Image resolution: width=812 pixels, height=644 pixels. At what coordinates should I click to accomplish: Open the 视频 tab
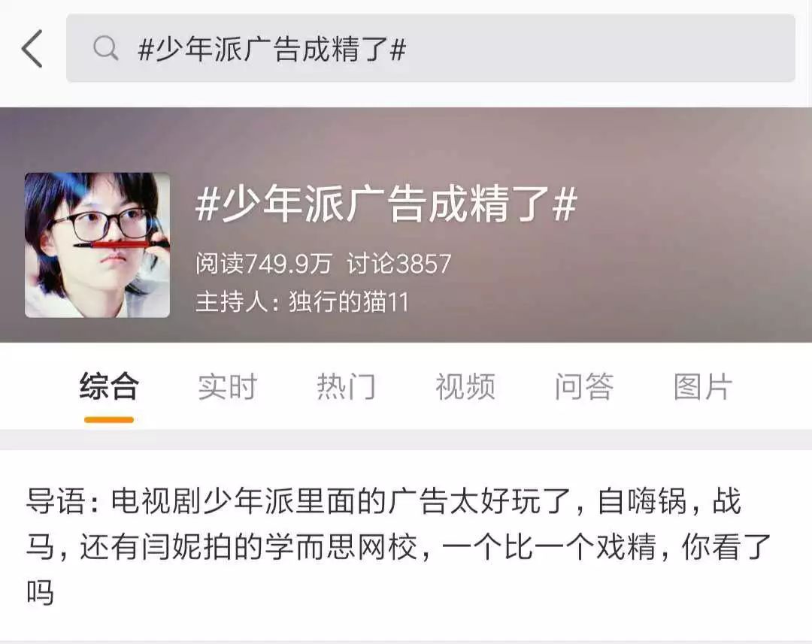pyautogui.click(x=465, y=386)
